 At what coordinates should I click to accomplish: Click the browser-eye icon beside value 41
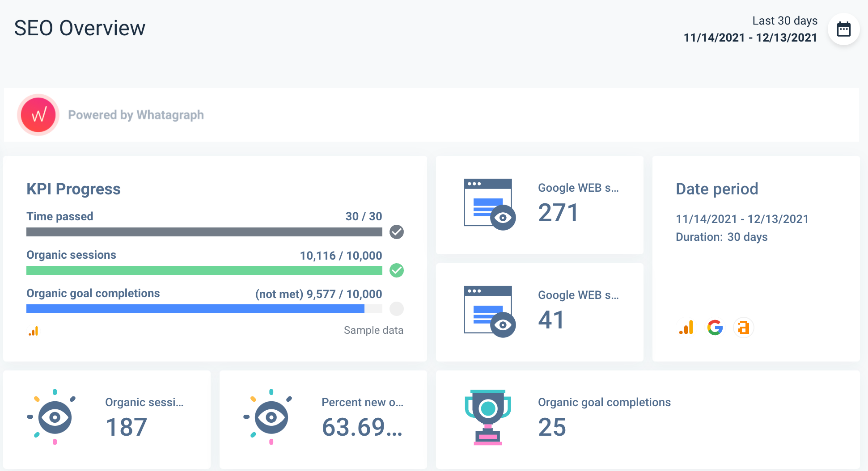(x=490, y=312)
